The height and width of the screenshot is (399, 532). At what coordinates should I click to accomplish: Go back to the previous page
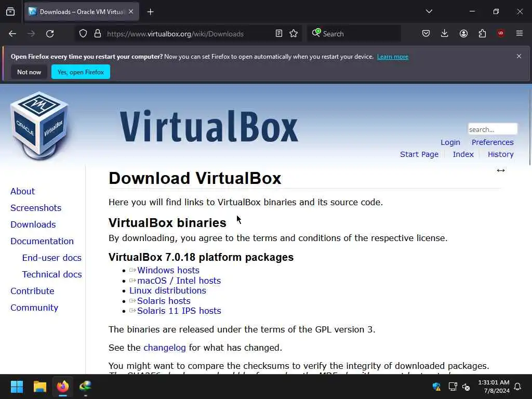coord(12,34)
